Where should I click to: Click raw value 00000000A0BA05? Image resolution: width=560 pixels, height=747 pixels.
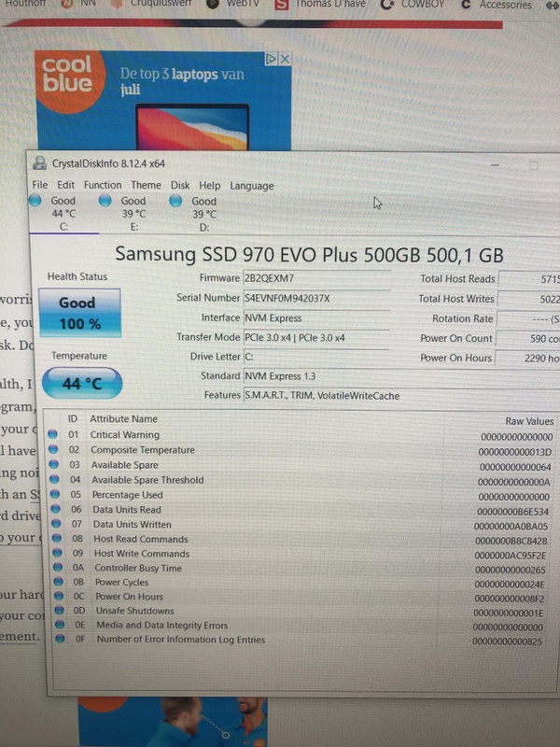click(511, 527)
